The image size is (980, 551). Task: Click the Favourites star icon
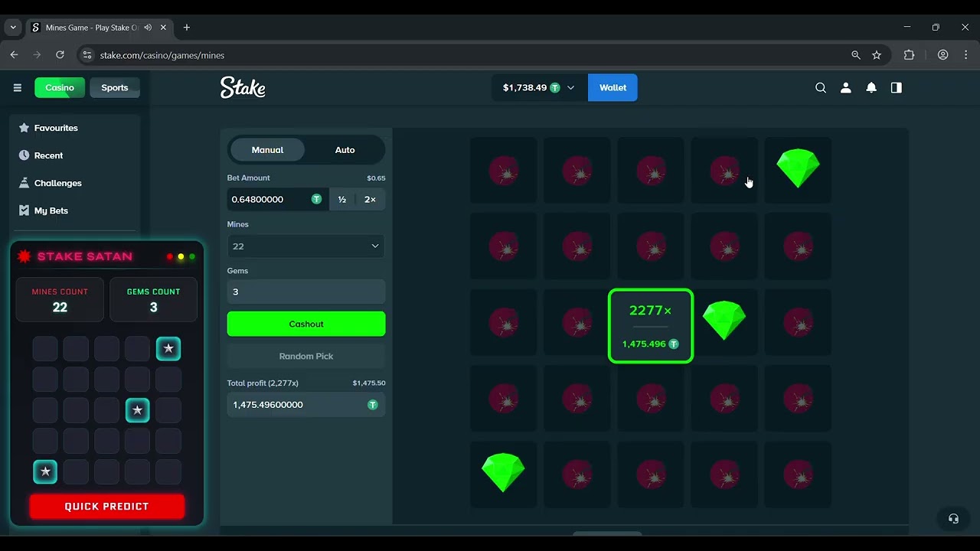24,128
